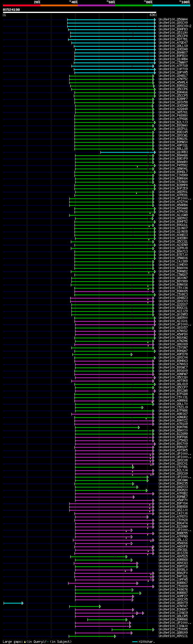Click the purple ~60% identity legend segment
This screenshot has width=193, height=644.
pos(96,5)
